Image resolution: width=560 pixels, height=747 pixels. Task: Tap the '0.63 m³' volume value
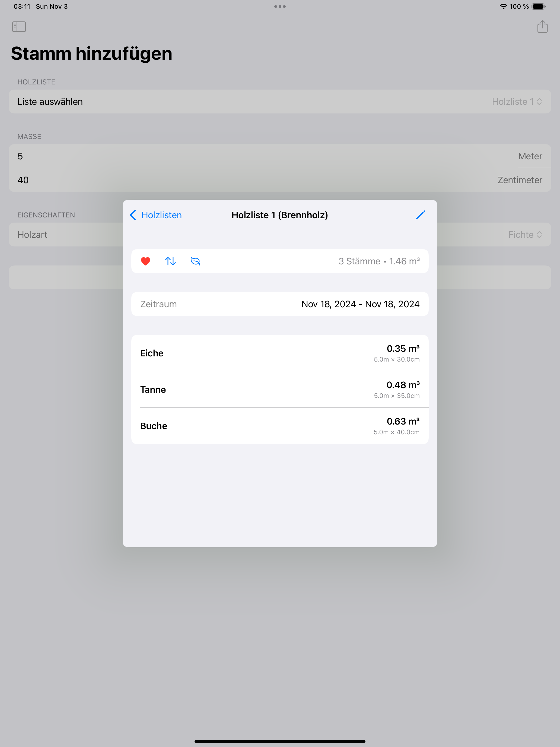point(403,422)
